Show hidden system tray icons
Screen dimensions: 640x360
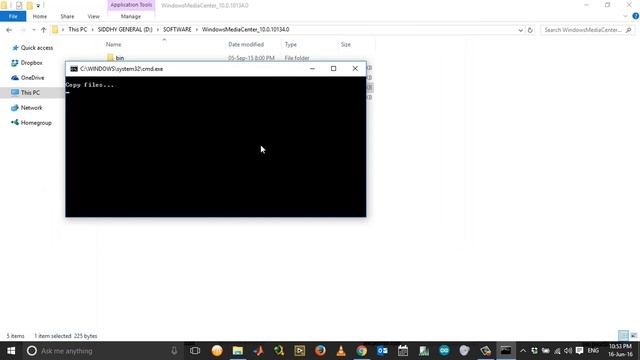pyautogui.click(x=523, y=351)
